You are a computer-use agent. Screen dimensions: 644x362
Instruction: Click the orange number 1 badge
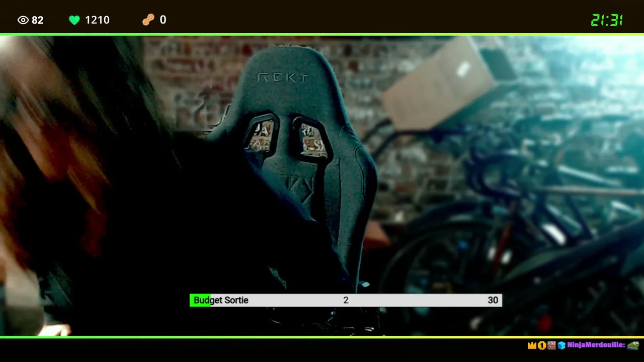[542, 345]
